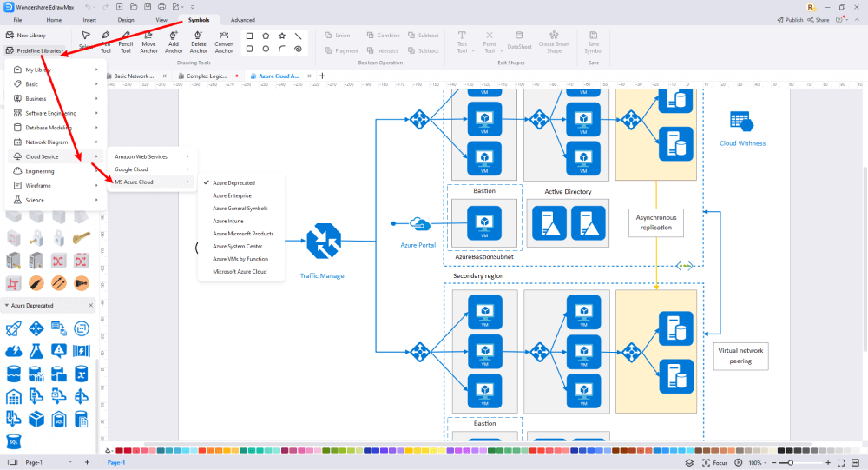Click the Share button
The height and width of the screenshot is (470, 868).
pos(819,20)
